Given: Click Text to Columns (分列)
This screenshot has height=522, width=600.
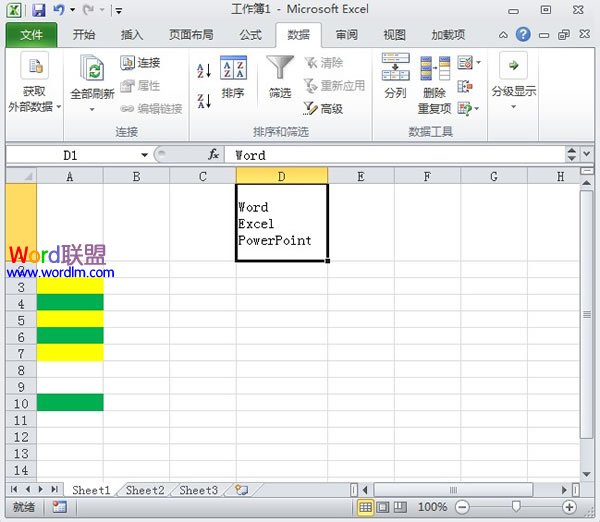Looking at the screenshot, I should (x=396, y=76).
